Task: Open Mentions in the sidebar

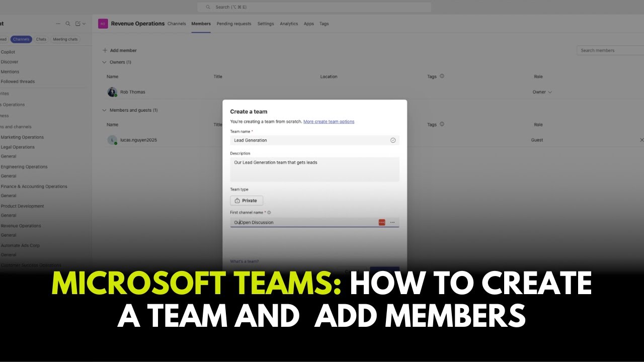Action: (x=10, y=71)
